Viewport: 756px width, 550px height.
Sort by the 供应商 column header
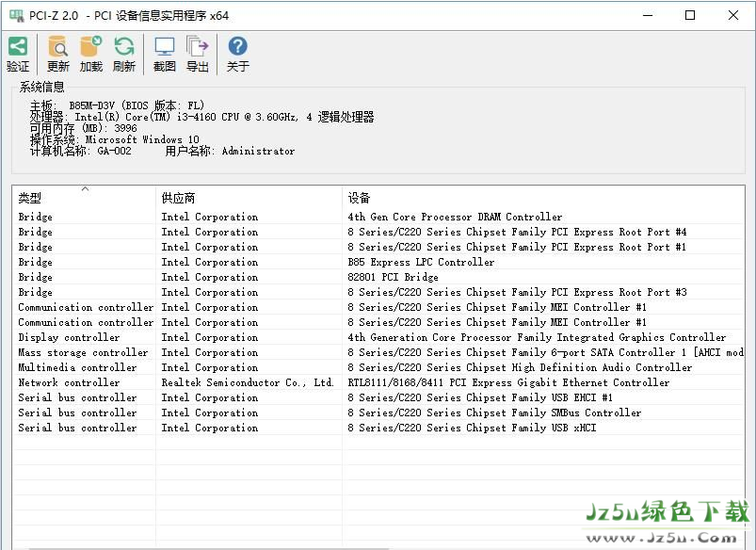(249, 198)
